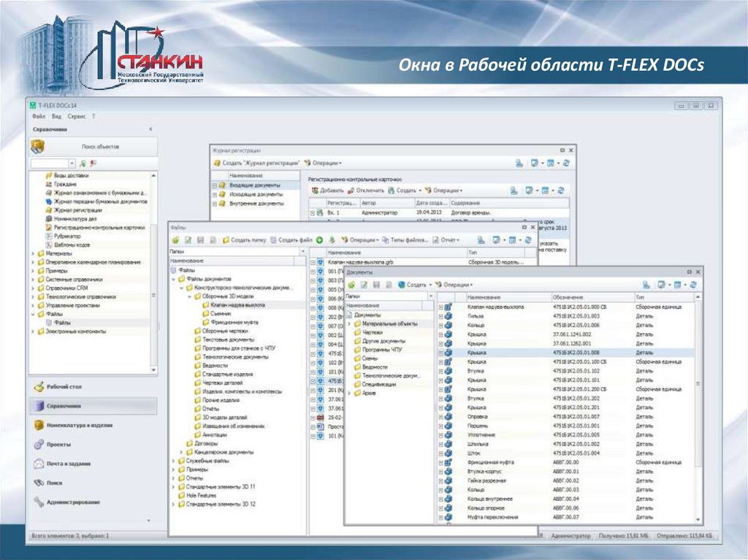Click the Поиск объектов button
This screenshot has height=560, width=748.
pyautogui.click(x=93, y=147)
